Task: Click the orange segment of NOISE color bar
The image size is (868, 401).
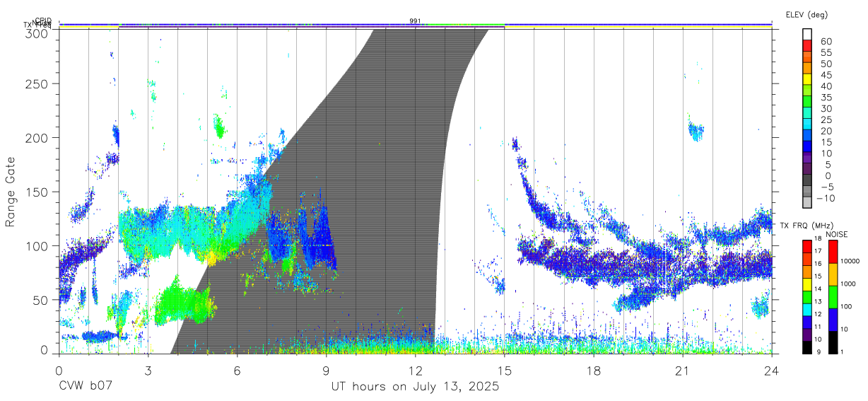Action: [x=833, y=274]
